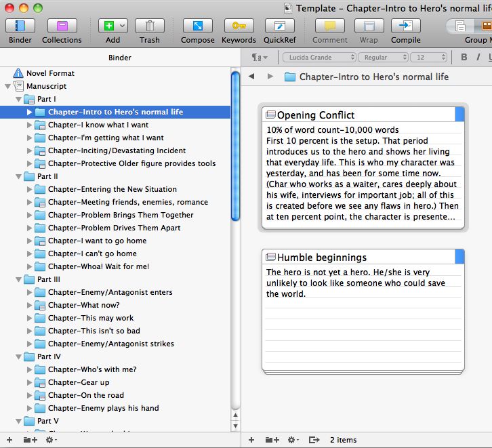Collapse the Part III folder
This screenshot has height=448, width=492.
click(18, 279)
